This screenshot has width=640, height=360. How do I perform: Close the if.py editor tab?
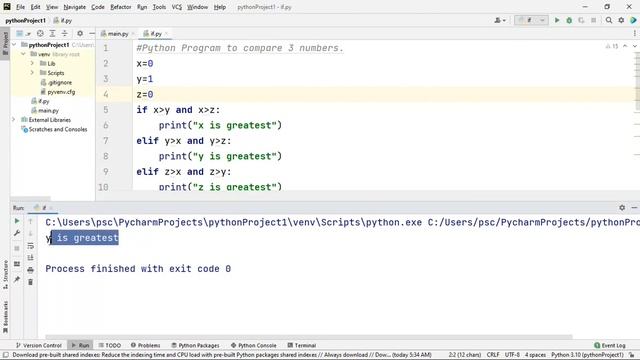(x=167, y=33)
